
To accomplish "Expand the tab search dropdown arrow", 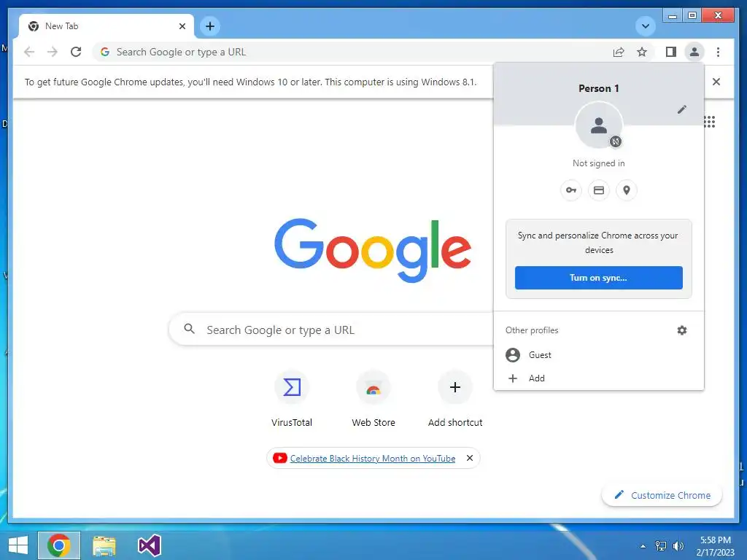I will [x=646, y=26].
